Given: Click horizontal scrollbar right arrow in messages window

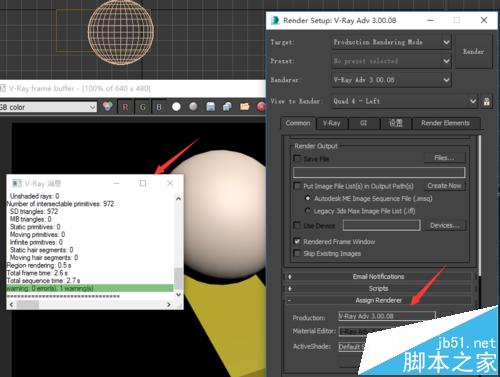Looking at the screenshot, I should (x=169, y=305).
